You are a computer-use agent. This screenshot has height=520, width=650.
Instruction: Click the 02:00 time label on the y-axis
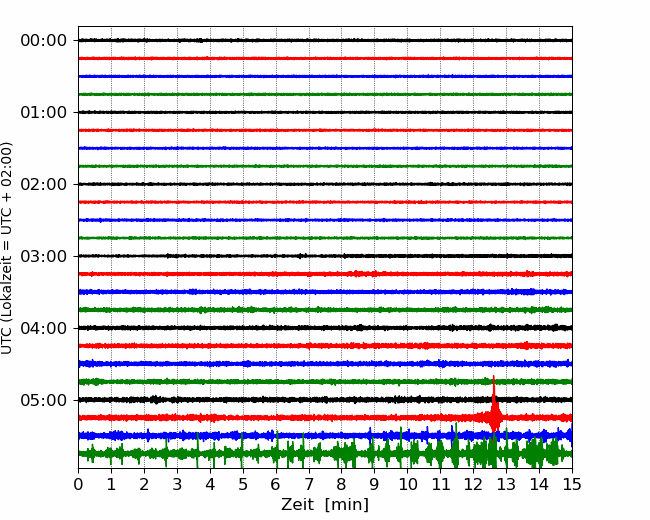(44, 185)
